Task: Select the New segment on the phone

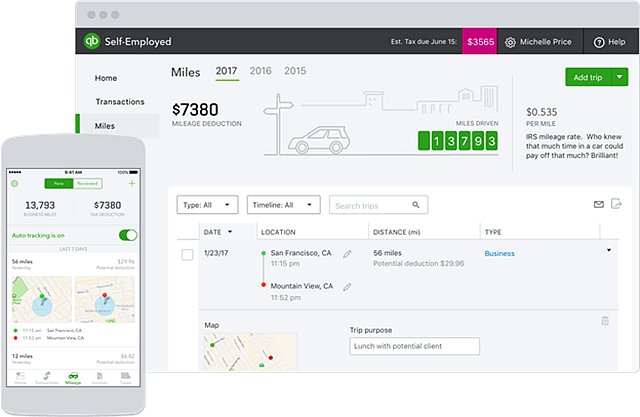Action: tap(59, 184)
